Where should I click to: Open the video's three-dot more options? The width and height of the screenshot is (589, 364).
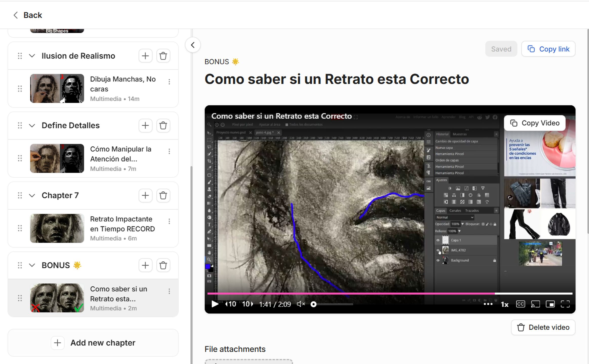(x=488, y=304)
